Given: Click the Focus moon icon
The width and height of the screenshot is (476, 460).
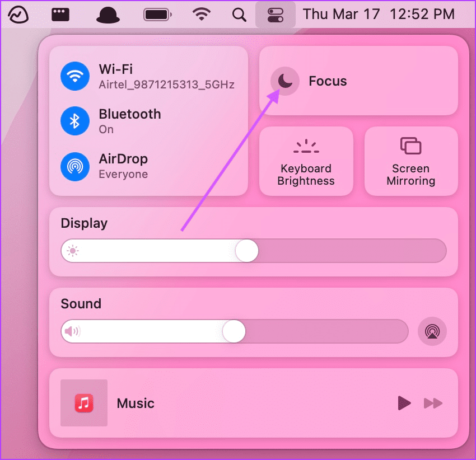Looking at the screenshot, I should point(285,81).
